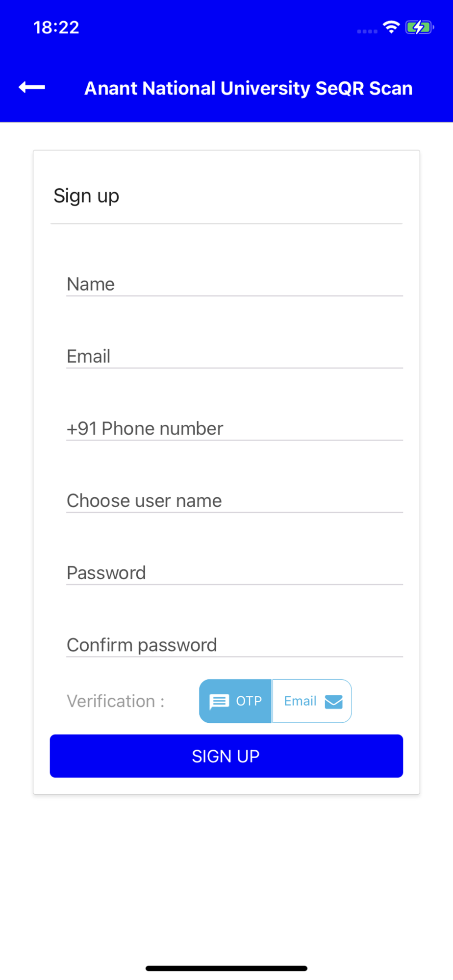Tap the cellular signal dots indicator

[367, 31]
